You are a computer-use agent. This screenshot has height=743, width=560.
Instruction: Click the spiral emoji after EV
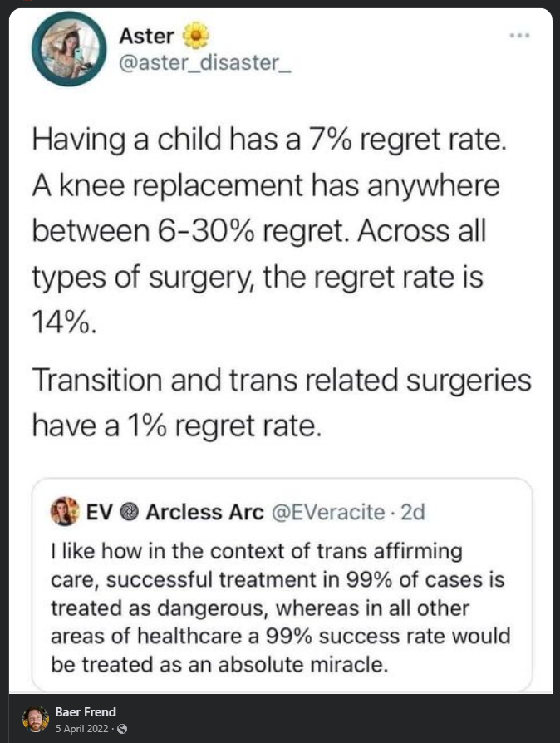pos(129,512)
